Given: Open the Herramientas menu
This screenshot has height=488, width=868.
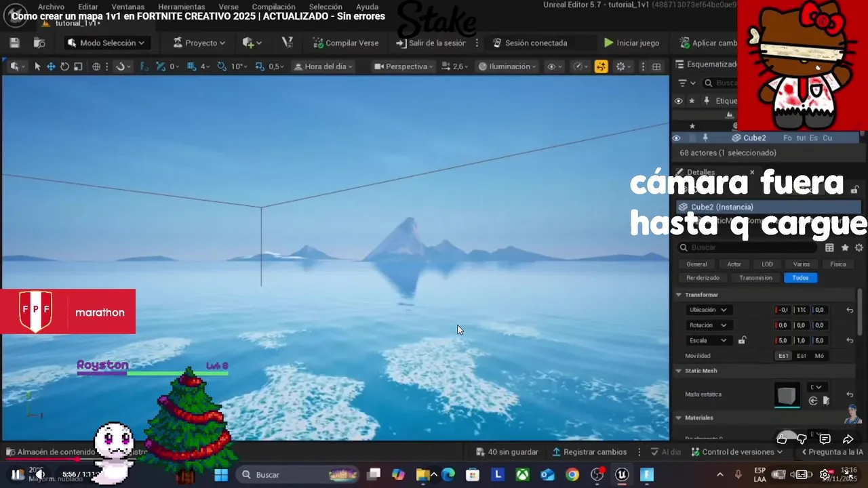Looking at the screenshot, I should [x=182, y=7].
